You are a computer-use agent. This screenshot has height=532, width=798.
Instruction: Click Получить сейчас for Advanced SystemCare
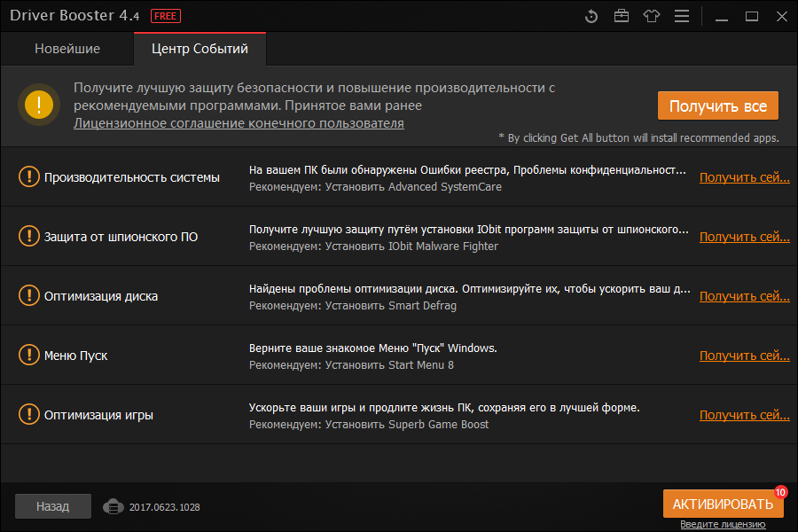[745, 177]
